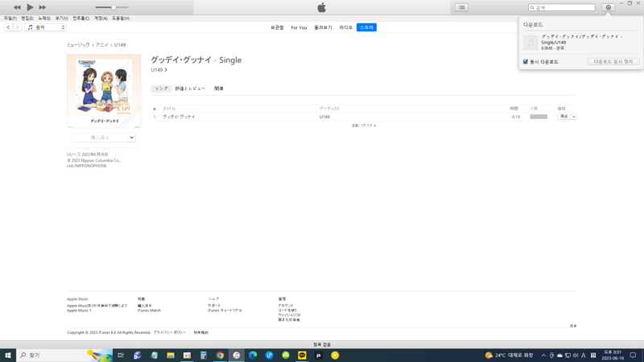The image size is (644, 362).
Task: Sort by the アーティスト column header
Action: coord(329,109)
